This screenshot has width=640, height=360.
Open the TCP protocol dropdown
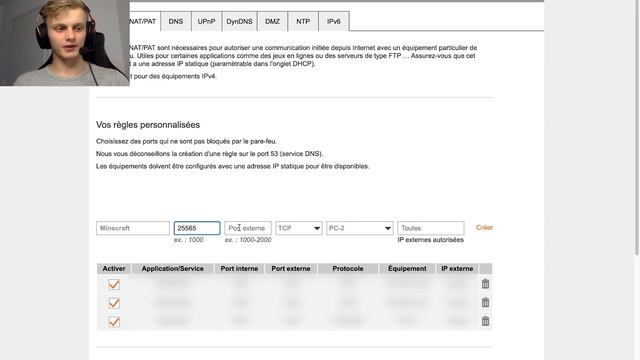coord(299,228)
